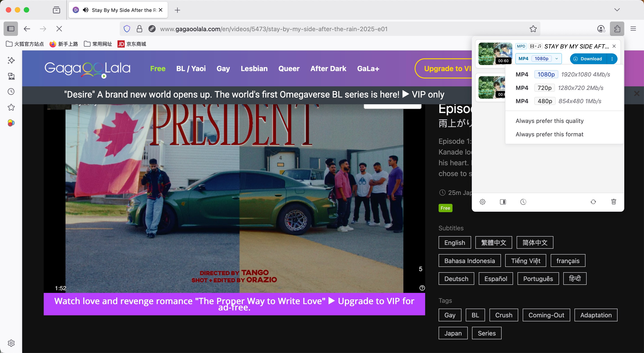Open the Firefox sidebar toggle icon
The height and width of the screenshot is (353, 644).
pyautogui.click(x=11, y=29)
